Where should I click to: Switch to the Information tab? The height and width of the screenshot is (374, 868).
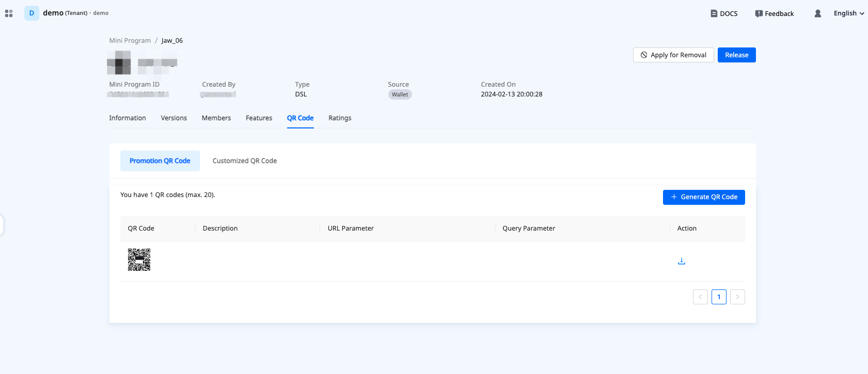click(128, 118)
